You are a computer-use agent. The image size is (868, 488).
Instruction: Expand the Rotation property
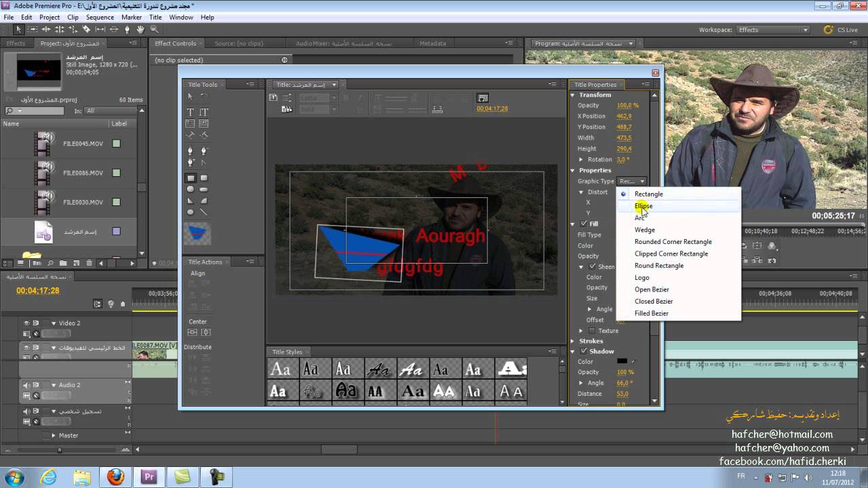pyautogui.click(x=581, y=159)
